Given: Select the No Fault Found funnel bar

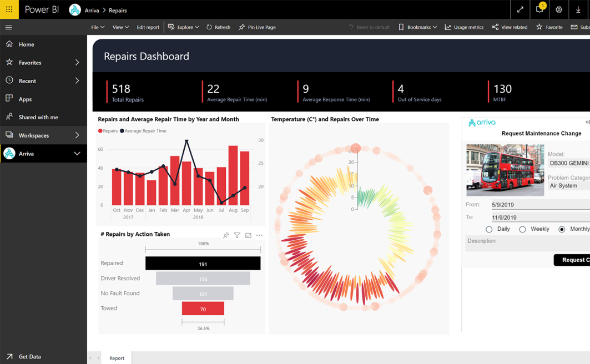Looking at the screenshot, I should pos(203,294).
